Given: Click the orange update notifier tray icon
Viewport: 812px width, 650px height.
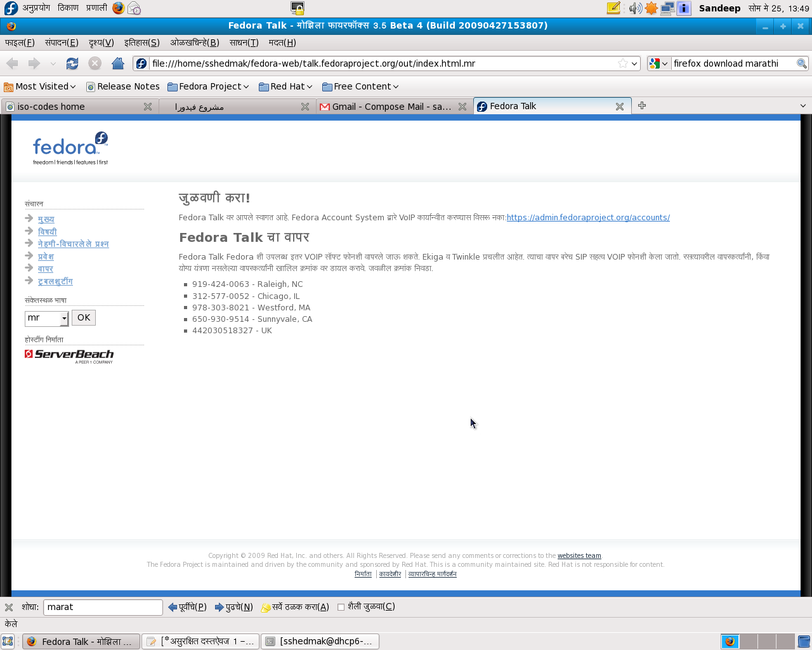Looking at the screenshot, I should tap(652, 8).
